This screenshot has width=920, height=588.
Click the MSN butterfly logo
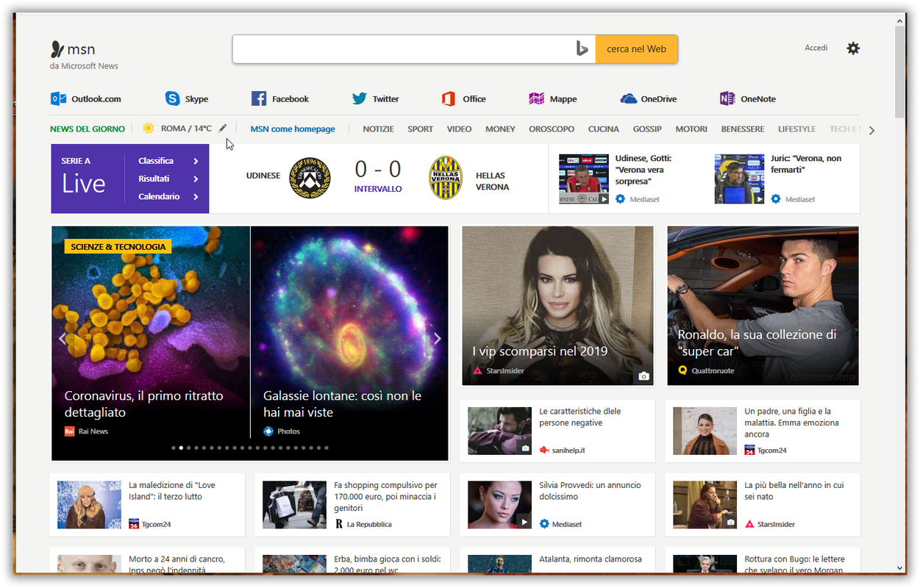[57, 49]
